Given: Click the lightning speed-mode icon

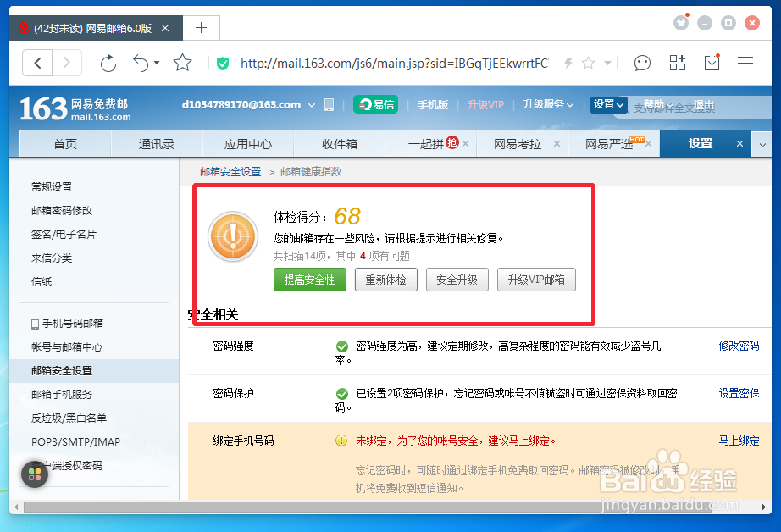Looking at the screenshot, I should [x=568, y=63].
